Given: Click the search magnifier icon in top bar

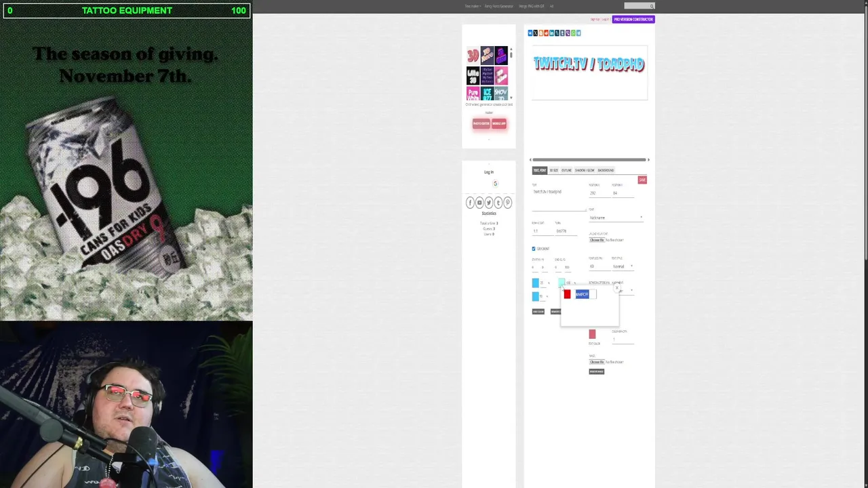Looking at the screenshot, I should coord(652,6).
